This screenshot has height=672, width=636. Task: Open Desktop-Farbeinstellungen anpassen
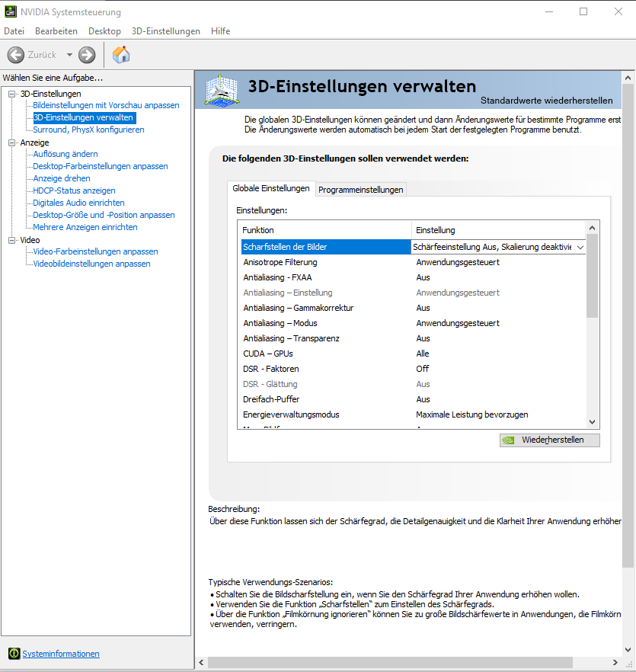(x=101, y=166)
